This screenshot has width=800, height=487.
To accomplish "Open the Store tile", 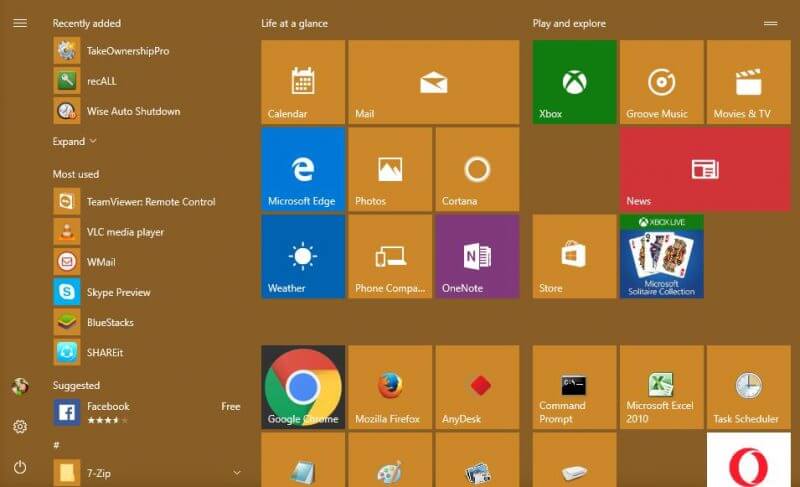I will (574, 257).
